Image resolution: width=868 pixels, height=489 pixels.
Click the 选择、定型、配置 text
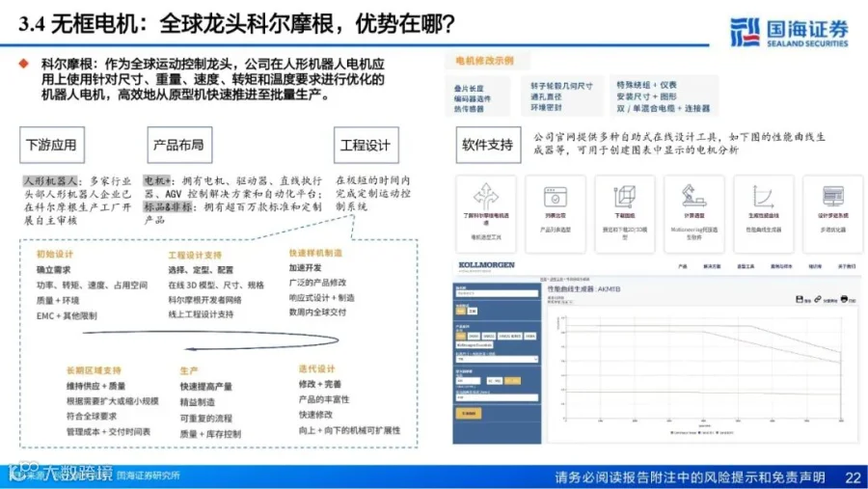[x=201, y=270]
